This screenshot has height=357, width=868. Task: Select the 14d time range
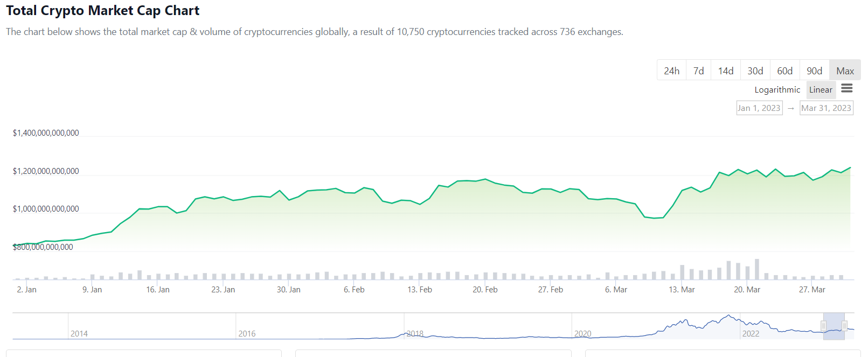[x=726, y=71]
